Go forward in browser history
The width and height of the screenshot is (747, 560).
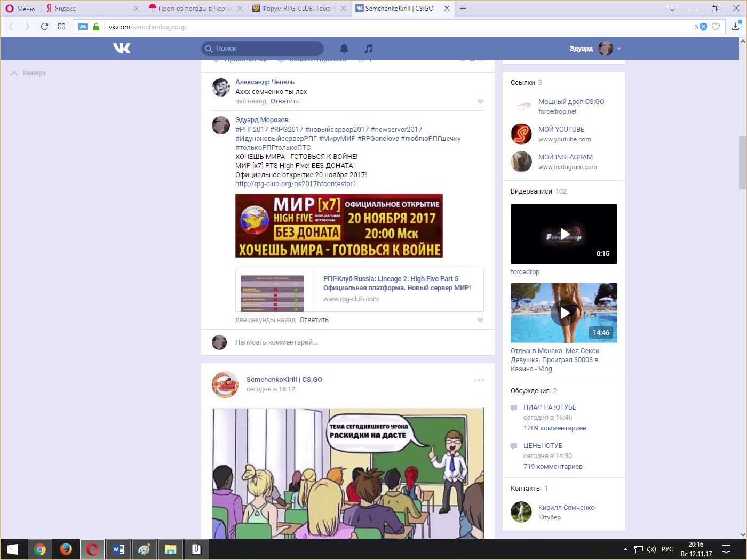click(x=27, y=27)
